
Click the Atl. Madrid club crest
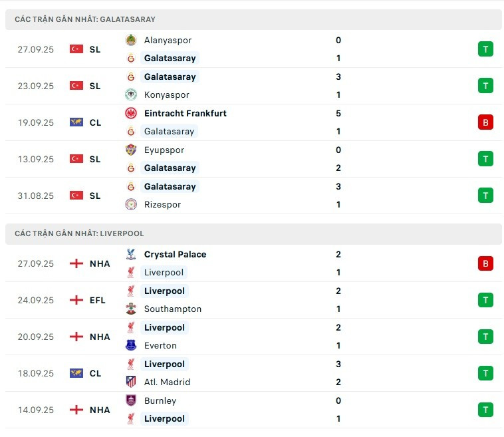[x=131, y=382]
